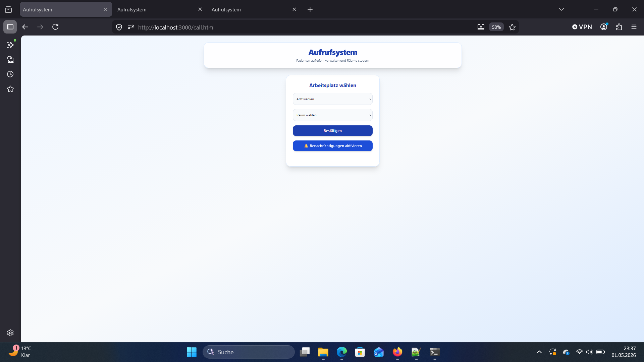The image size is (644, 362).
Task: Reload the current page
Action: (55, 27)
